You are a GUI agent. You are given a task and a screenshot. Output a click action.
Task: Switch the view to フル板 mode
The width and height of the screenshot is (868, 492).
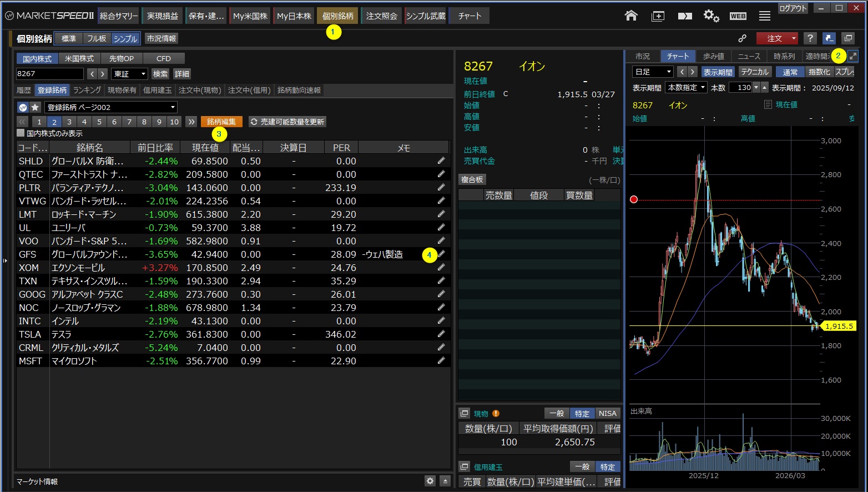(97, 38)
